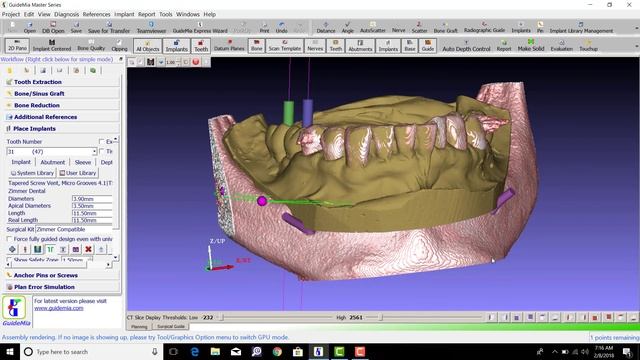Toggle Abutments visibility
This screenshot has width=640, height=360.
pyautogui.click(x=360, y=45)
